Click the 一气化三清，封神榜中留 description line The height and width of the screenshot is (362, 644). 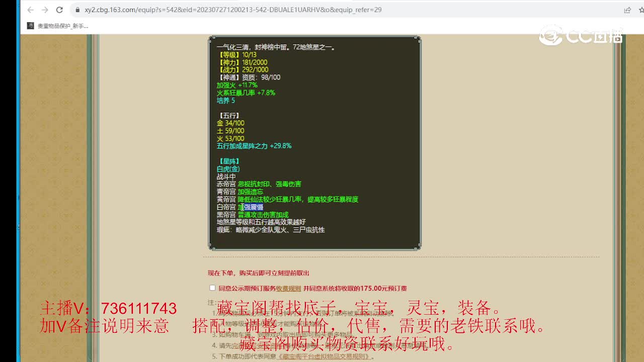pos(276,47)
